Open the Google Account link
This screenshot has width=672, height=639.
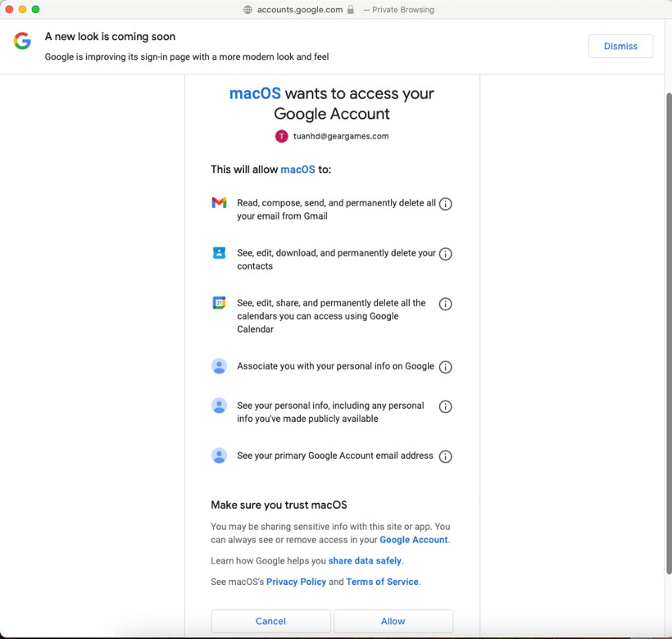413,540
